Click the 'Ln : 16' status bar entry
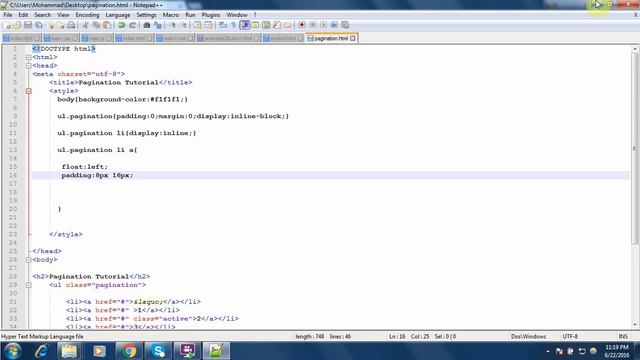 click(397, 337)
